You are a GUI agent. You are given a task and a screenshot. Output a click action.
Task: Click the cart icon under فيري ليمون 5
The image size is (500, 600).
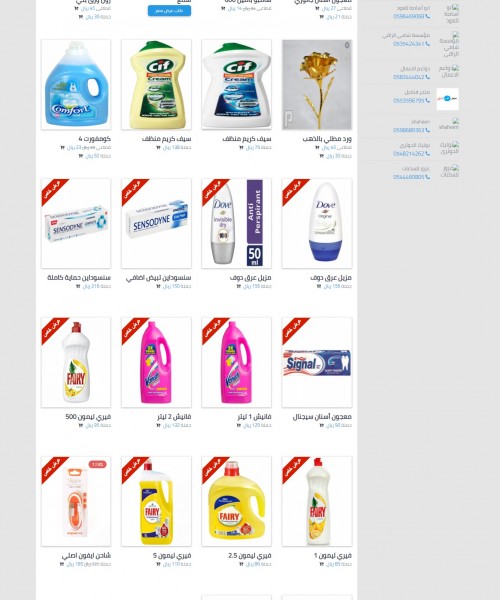[x=158, y=564]
